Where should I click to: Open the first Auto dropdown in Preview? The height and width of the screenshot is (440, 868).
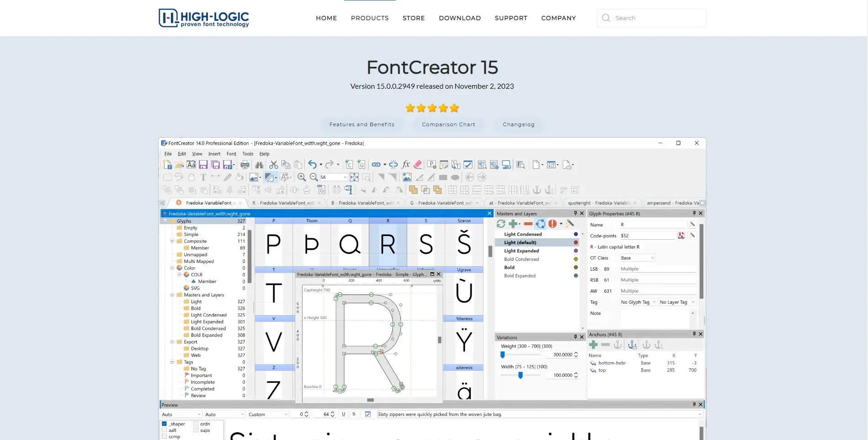(181, 414)
